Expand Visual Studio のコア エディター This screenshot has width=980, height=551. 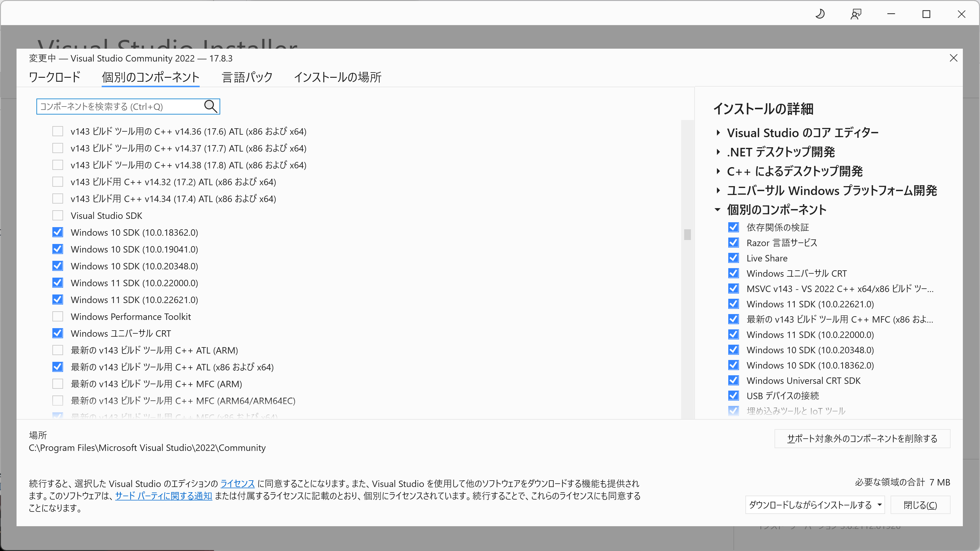718,132
